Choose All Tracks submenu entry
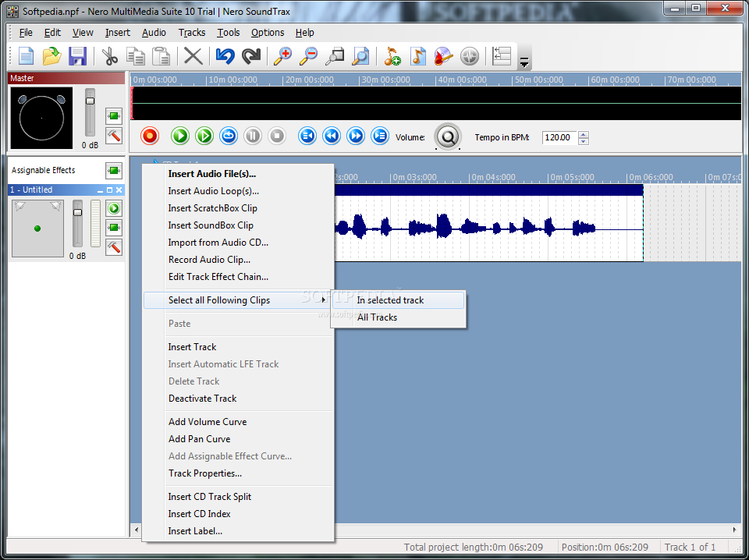The width and height of the screenshot is (749, 560). 399,317
